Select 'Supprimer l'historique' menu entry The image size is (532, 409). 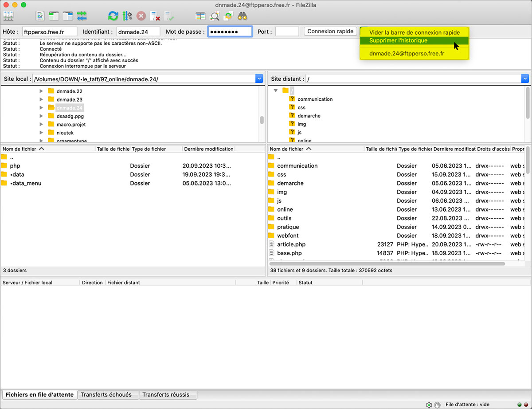[x=398, y=40]
